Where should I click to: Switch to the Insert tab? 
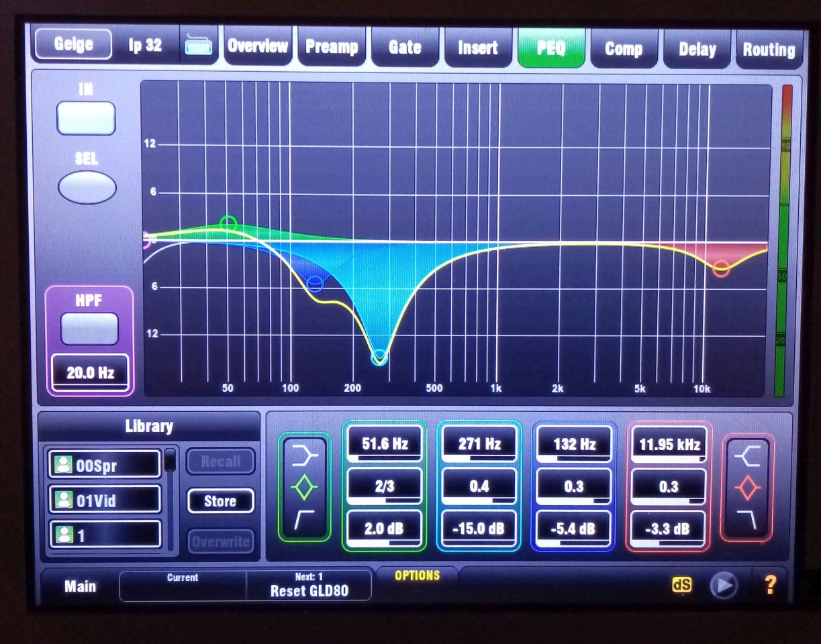coord(478,48)
